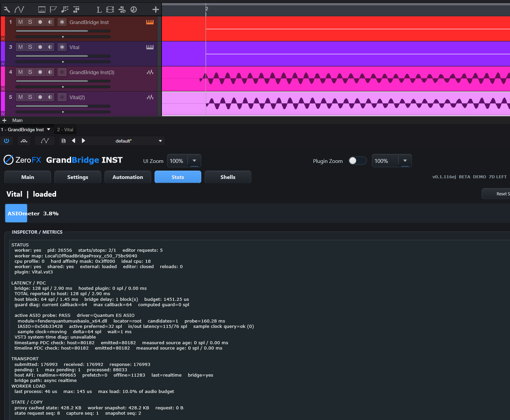Click the keyboard instrument icon on Vital track 3
The width and height of the screenshot is (510, 420).
pyautogui.click(x=150, y=47)
